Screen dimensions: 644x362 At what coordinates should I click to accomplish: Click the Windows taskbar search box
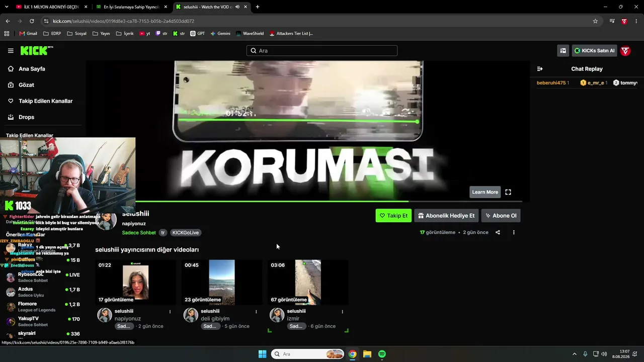pyautogui.click(x=308, y=354)
